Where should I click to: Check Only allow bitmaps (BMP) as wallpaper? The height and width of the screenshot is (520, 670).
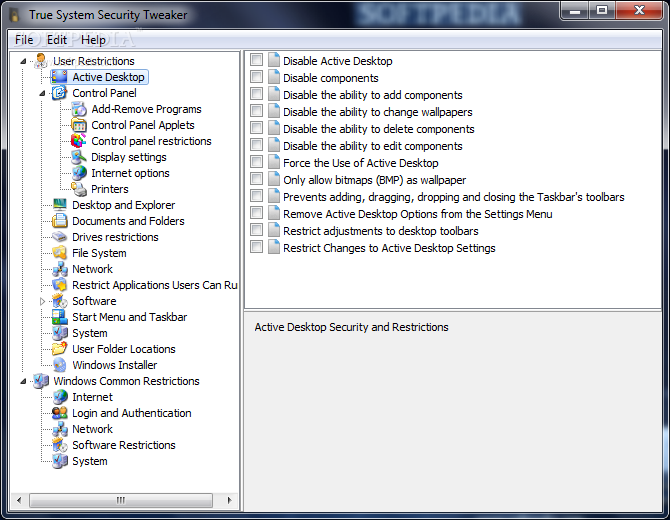coord(256,179)
